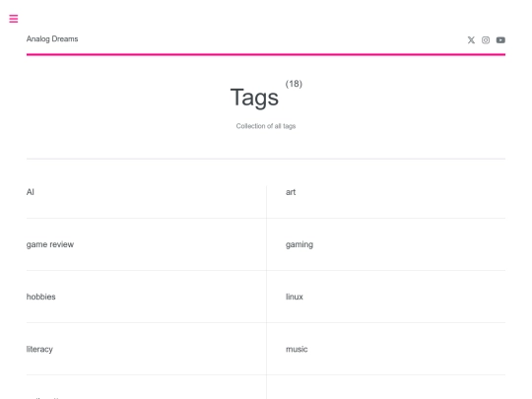View posts tagged music
This screenshot has height=399, width=532.
coord(297,349)
